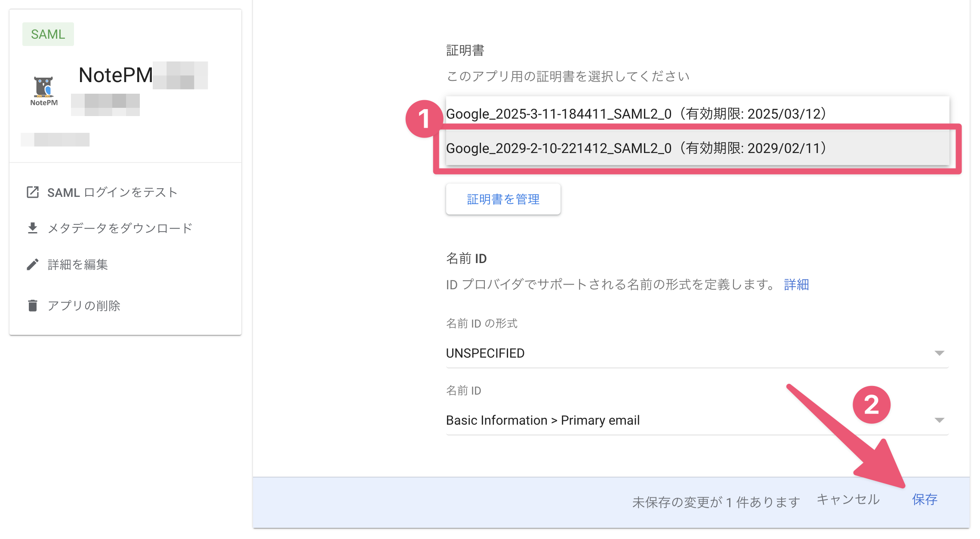
Task: Expand the Primary email dropdown arrow
Action: click(x=940, y=420)
